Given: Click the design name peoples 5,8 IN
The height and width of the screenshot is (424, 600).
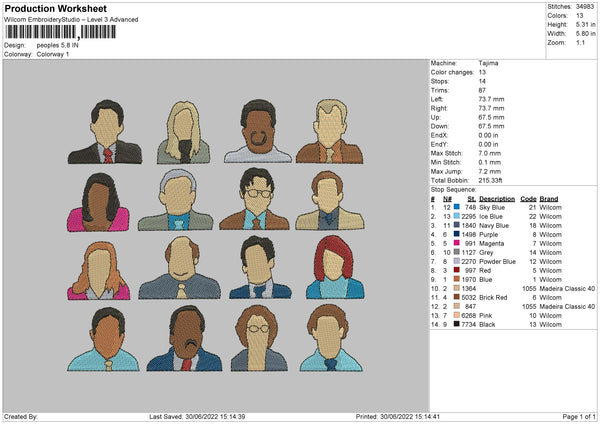Looking at the screenshot, I should [x=57, y=45].
